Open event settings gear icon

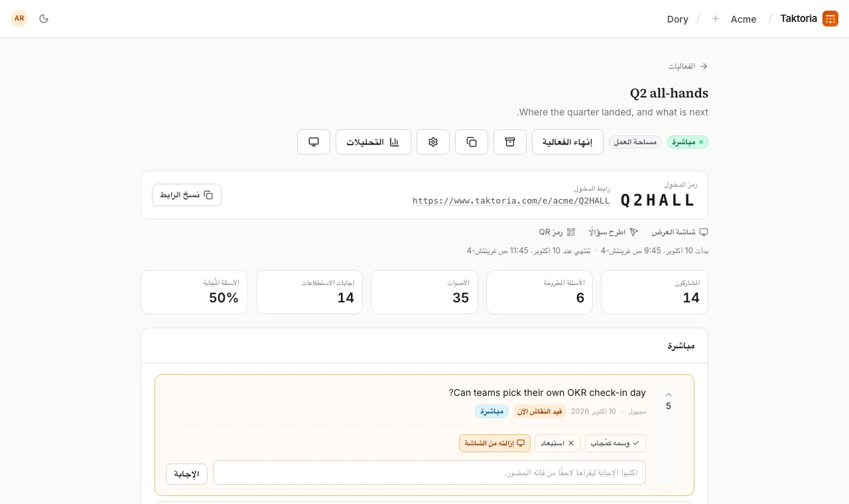(x=433, y=142)
